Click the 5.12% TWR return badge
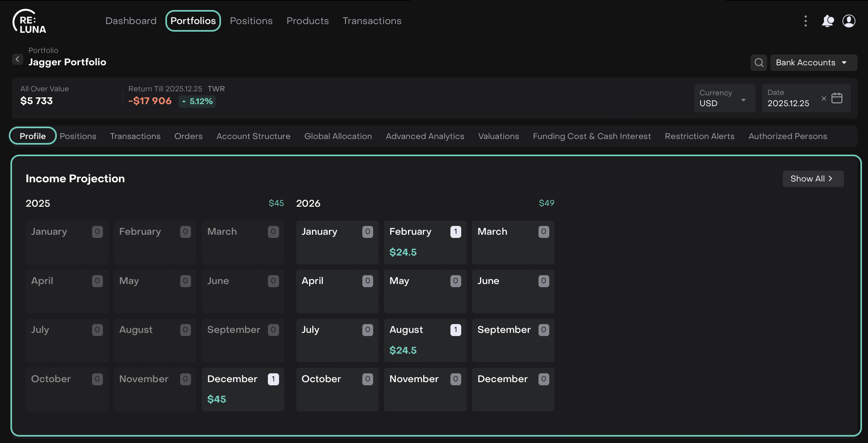The width and height of the screenshot is (868, 443). 197,101
